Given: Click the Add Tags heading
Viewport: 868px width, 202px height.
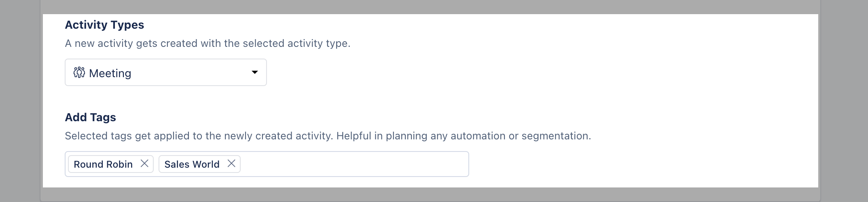Looking at the screenshot, I should 91,117.
